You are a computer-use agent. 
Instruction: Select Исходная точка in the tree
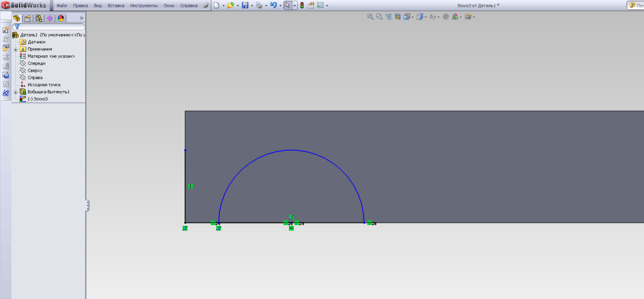tap(40, 85)
